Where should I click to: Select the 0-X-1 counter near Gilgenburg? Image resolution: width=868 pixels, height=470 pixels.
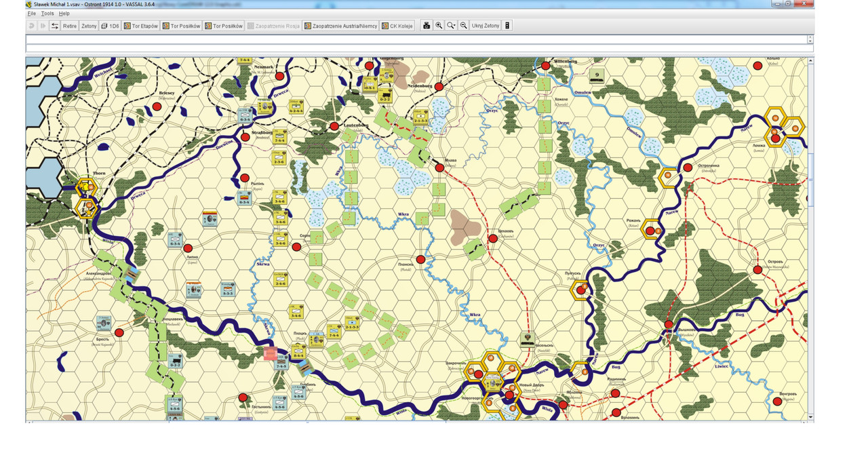[x=370, y=85]
